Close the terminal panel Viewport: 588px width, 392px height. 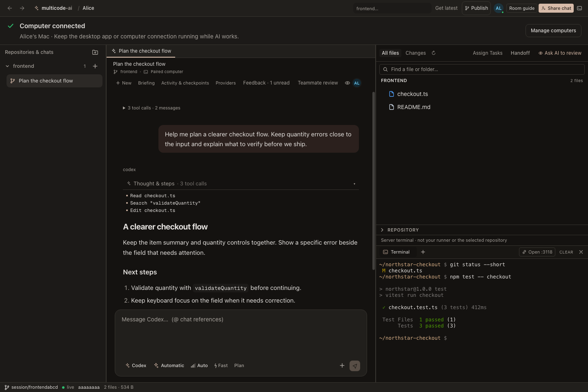[x=581, y=252]
